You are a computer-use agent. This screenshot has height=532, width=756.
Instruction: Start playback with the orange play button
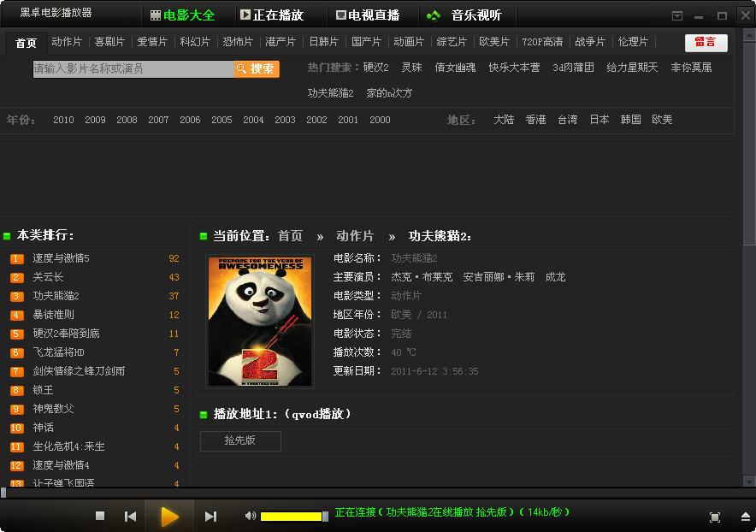click(169, 517)
